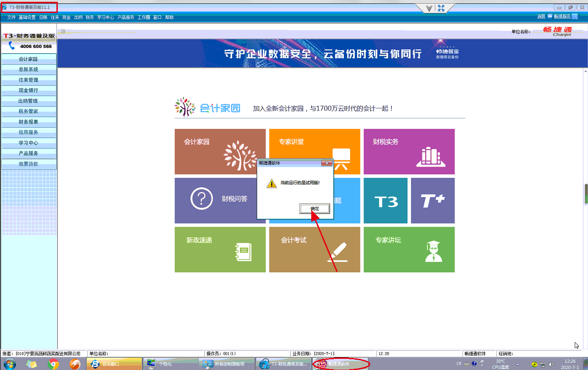Click the help question icon in tray
The width and height of the screenshot is (588, 370).
[x=474, y=364]
